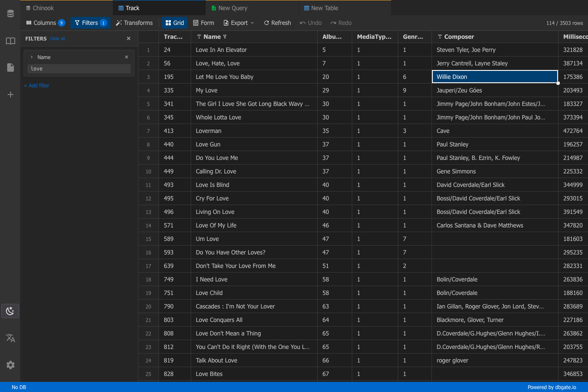Screen dimensions: 588x392
Task: Select the 'Whole Lotta Love' name cell
Action: click(x=254, y=117)
